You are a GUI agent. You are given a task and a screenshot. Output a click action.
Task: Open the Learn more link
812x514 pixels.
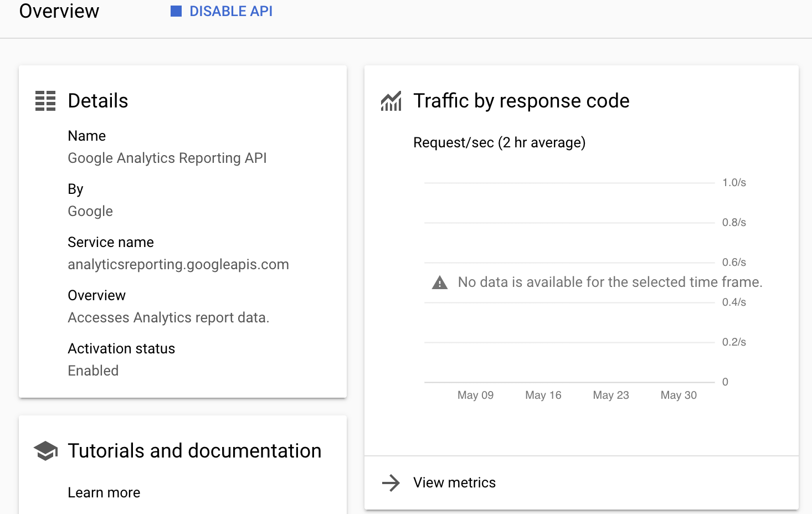[x=104, y=492]
